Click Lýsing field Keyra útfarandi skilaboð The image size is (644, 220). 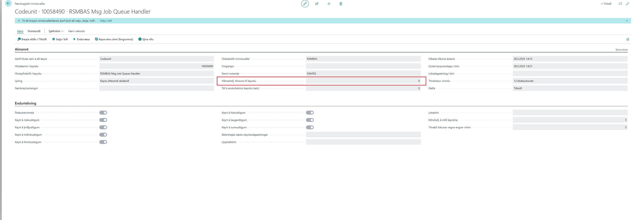tap(157, 81)
